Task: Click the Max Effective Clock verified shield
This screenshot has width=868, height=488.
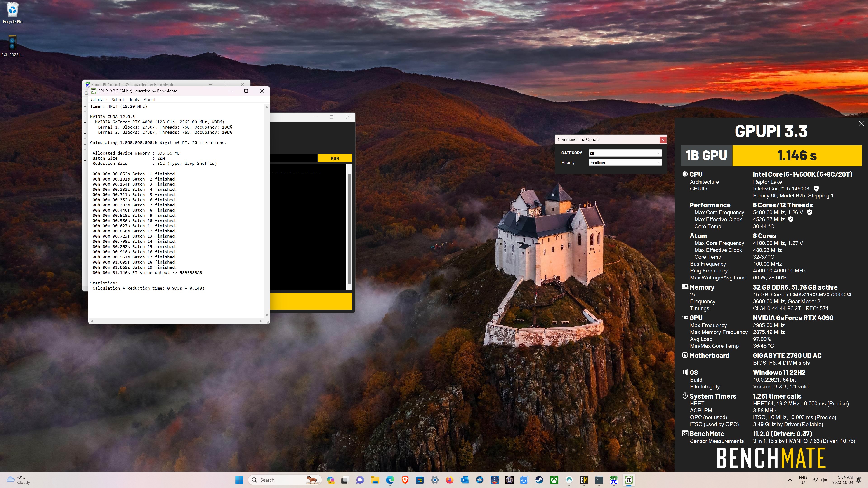Action: [x=791, y=219]
